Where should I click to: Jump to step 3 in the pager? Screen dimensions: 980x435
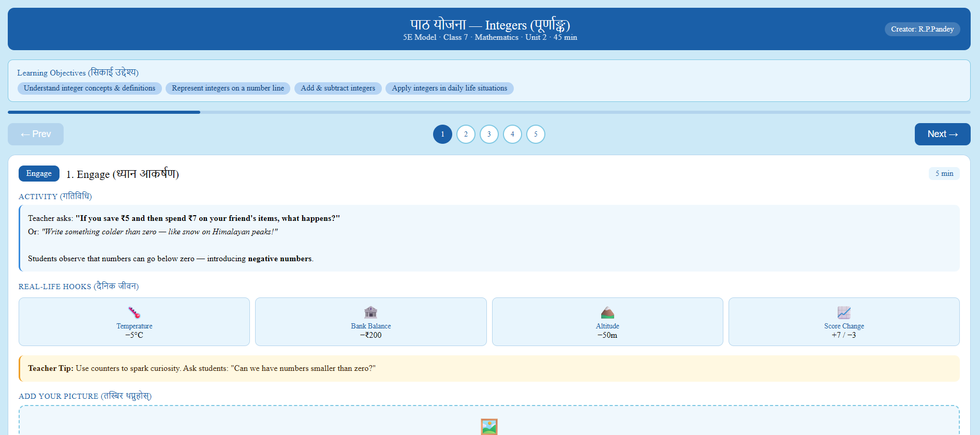click(489, 134)
